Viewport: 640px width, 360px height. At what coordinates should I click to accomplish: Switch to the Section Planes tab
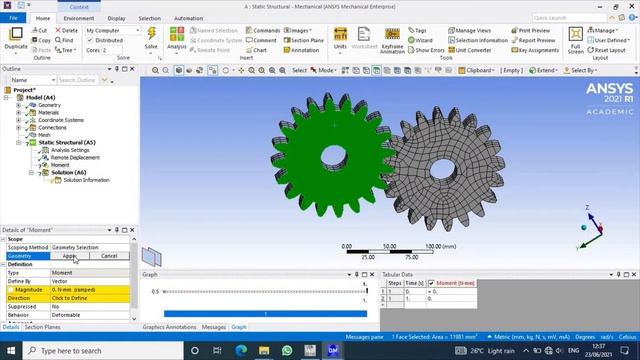pos(42,327)
